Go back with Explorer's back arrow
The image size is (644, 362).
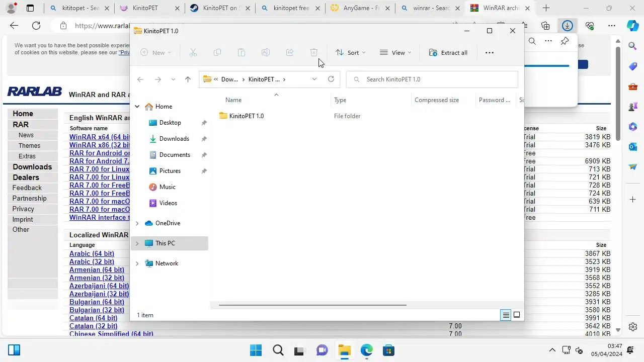pyautogui.click(x=140, y=79)
